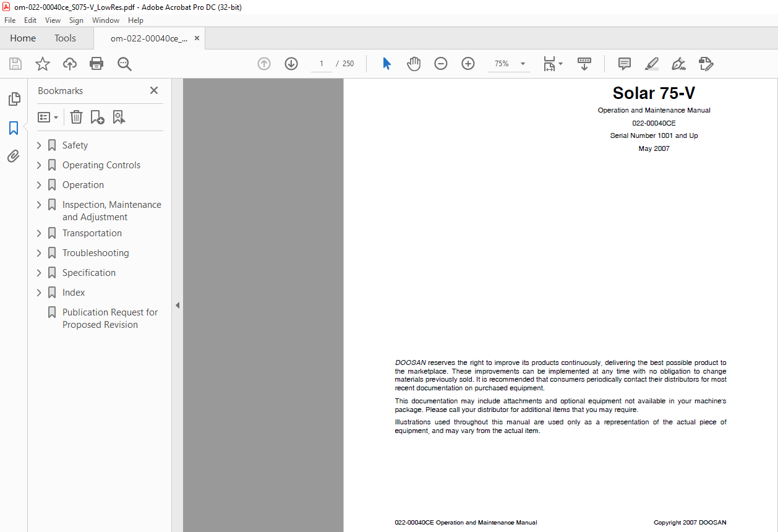
Task: Expand the Transportation bookmark
Action: click(x=39, y=233)
